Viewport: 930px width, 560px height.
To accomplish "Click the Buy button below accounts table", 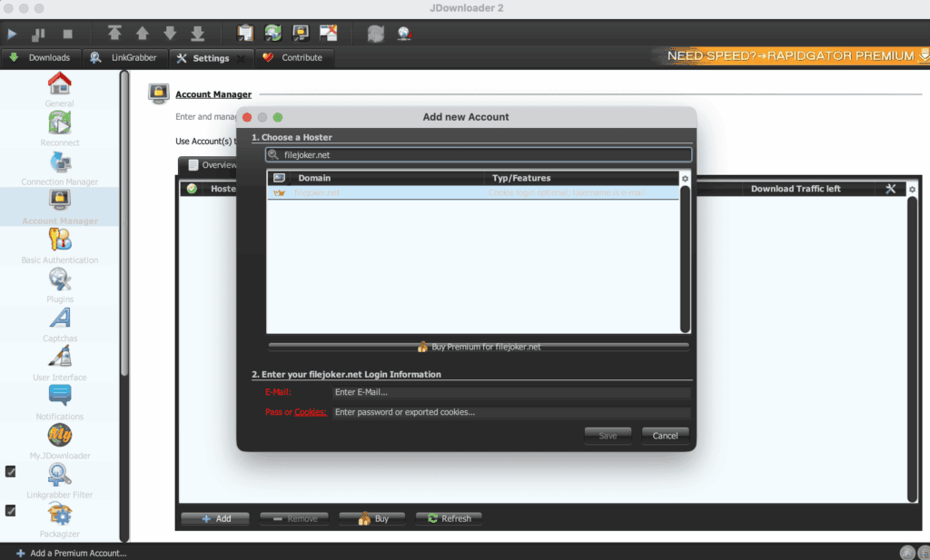I will 372,518.
